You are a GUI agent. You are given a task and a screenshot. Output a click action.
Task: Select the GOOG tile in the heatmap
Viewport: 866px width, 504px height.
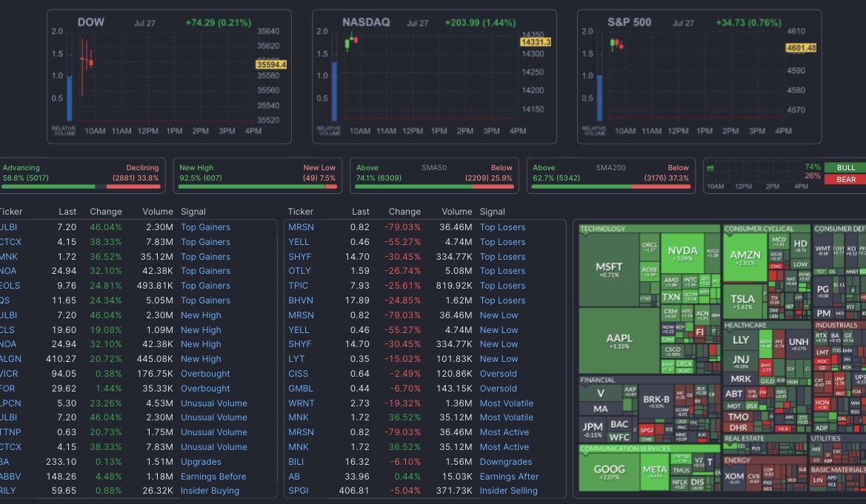609,472
